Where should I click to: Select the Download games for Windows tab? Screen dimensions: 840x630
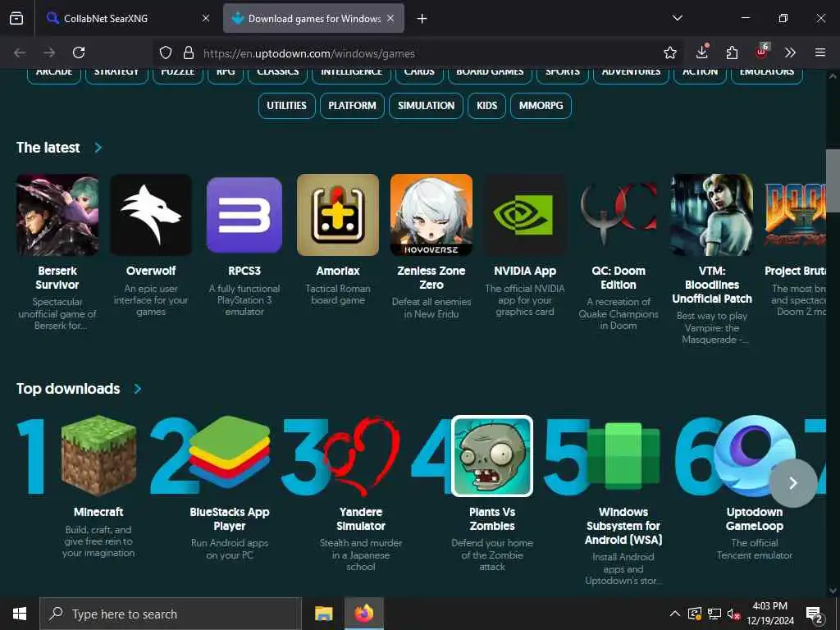pyautogui.click(x=314, y=18)
